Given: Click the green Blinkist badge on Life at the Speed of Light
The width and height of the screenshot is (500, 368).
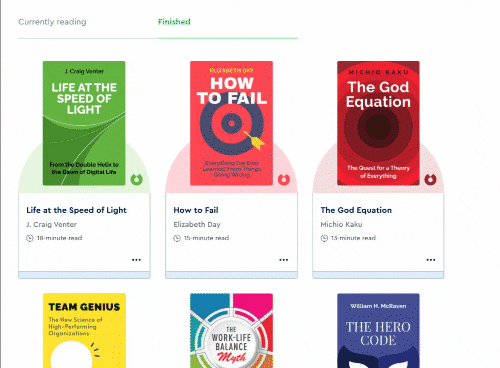Looking at the screenshot, I should [136, 179].
